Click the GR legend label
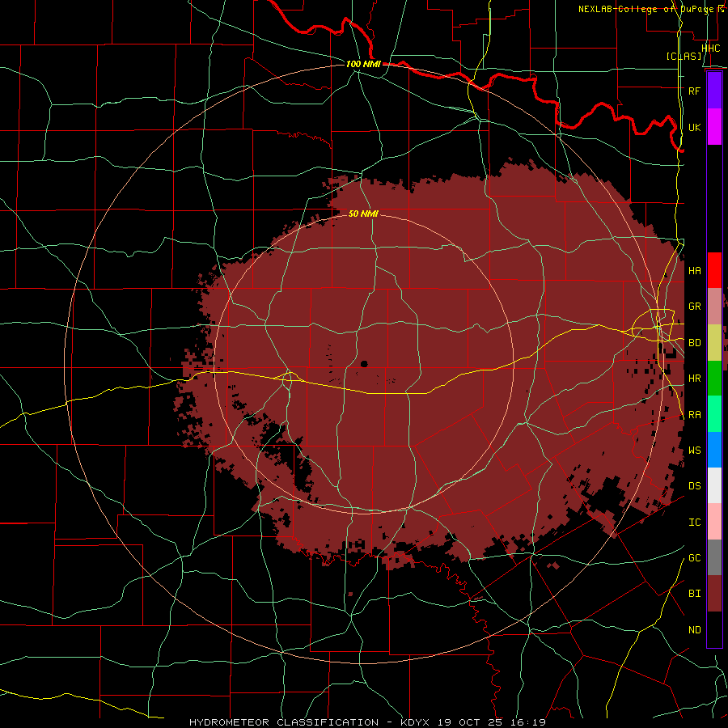Viewport: 728px width, 728px height. tap(694, 307)
